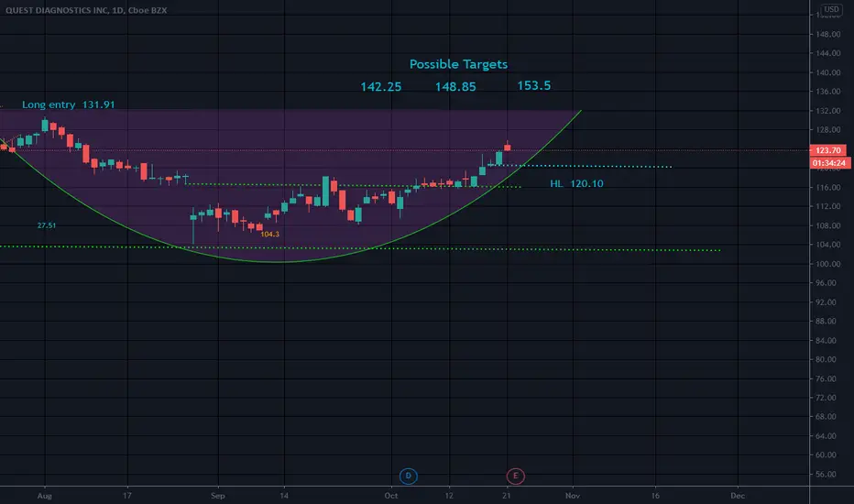This screenshot has height=504, width=854.
Task: Click the 01:34:24 countdown label
Action: pyautogui.click(x=830, y=163)
